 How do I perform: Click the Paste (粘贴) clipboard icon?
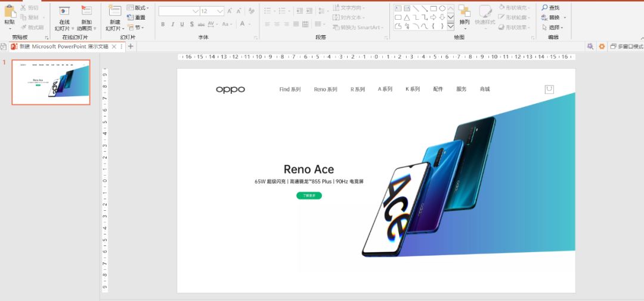point(10,11)
